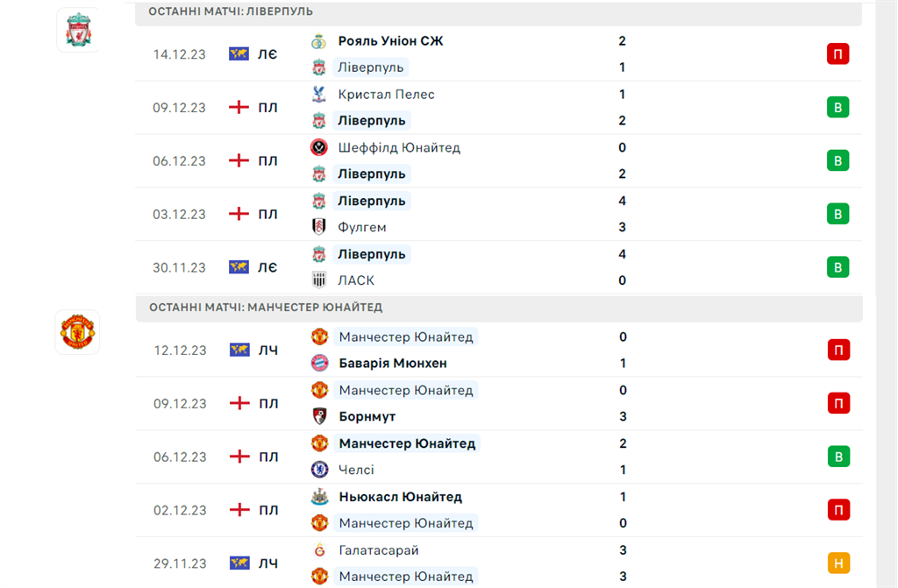Open the Рояль Уніон СЖ team link
This screenshot has height=588, width=898.
tap(390, 41)
